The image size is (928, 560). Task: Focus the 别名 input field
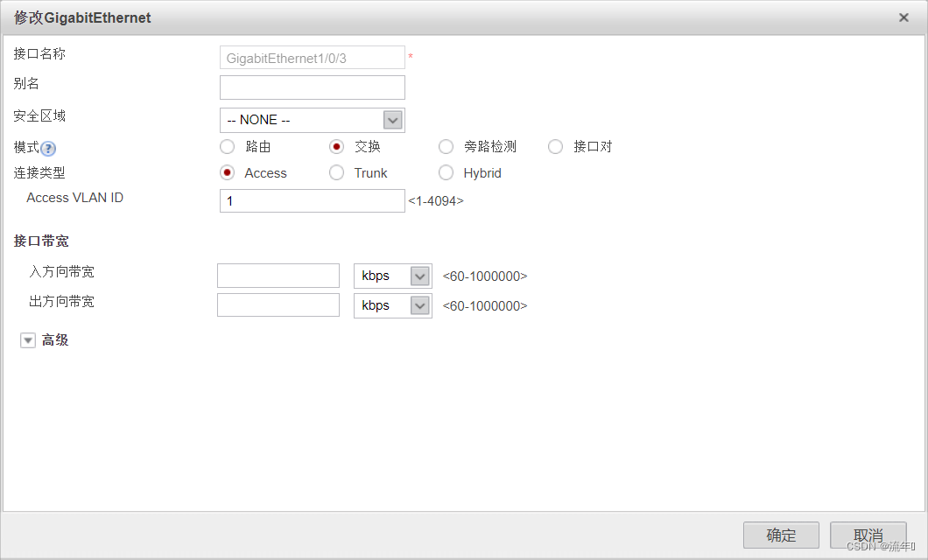point(312,87)
